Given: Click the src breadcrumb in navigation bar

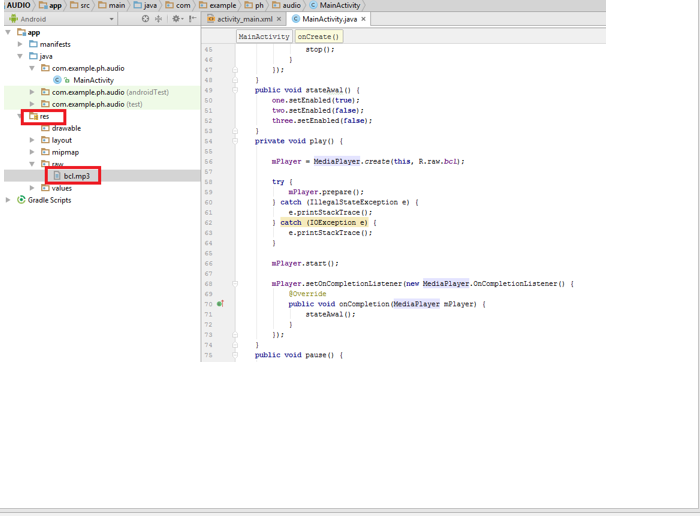Looking at the screenshot, I should click(84, 5).
